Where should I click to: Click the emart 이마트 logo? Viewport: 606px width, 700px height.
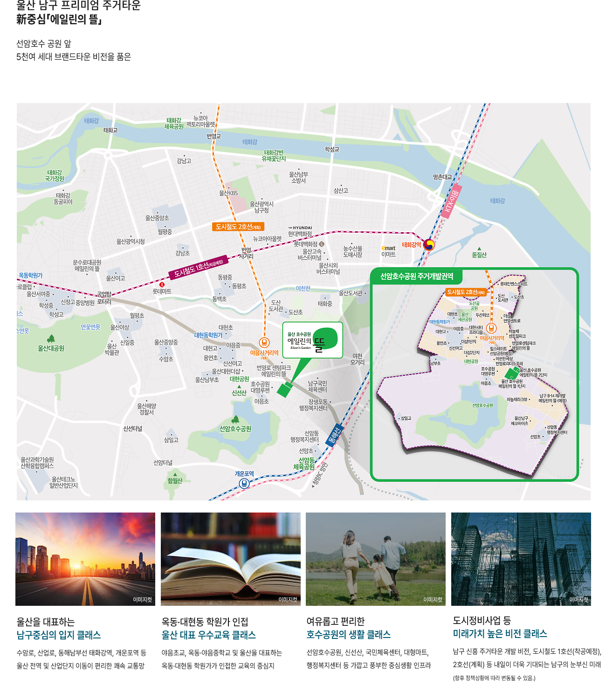coord(388,248)
